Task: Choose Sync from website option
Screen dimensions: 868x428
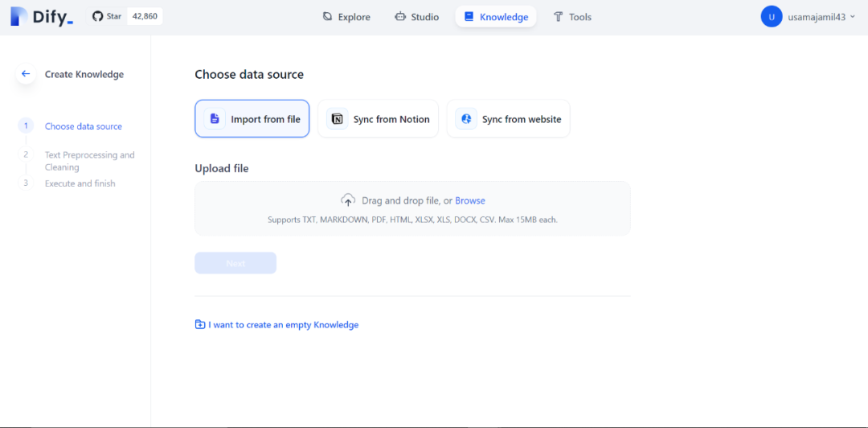Action: click(x=509, y=119)
